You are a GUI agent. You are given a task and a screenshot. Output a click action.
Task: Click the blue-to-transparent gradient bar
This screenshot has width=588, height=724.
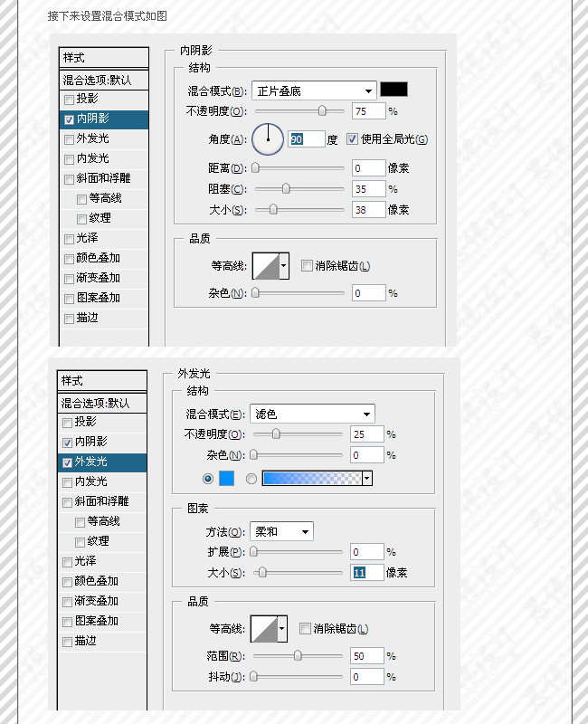[312, 479]
